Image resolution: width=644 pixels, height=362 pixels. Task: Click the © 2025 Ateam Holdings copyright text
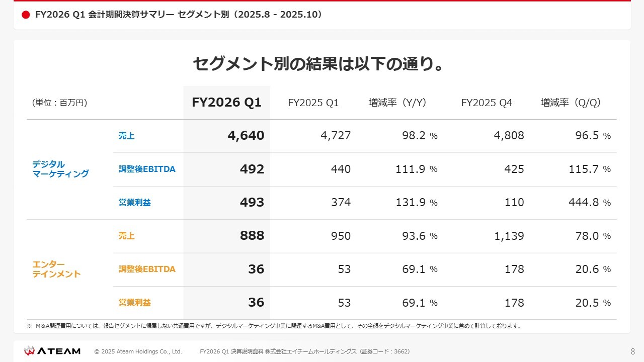point(138,351)
